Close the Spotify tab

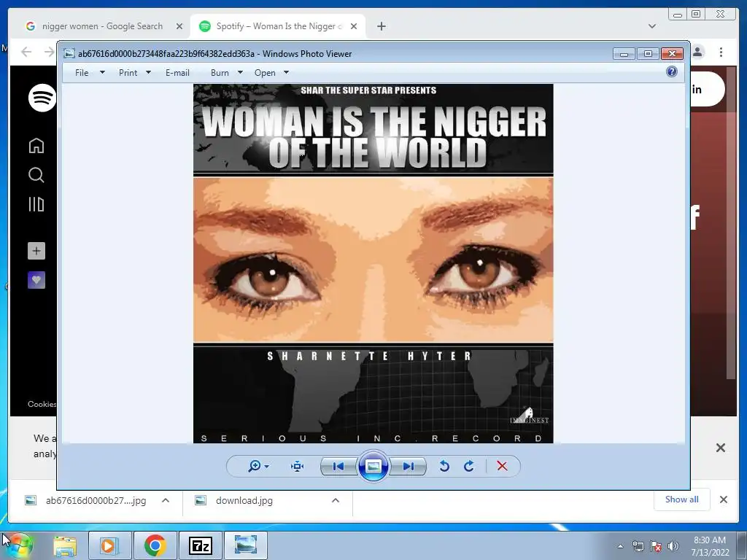click(x=354, y=26)
